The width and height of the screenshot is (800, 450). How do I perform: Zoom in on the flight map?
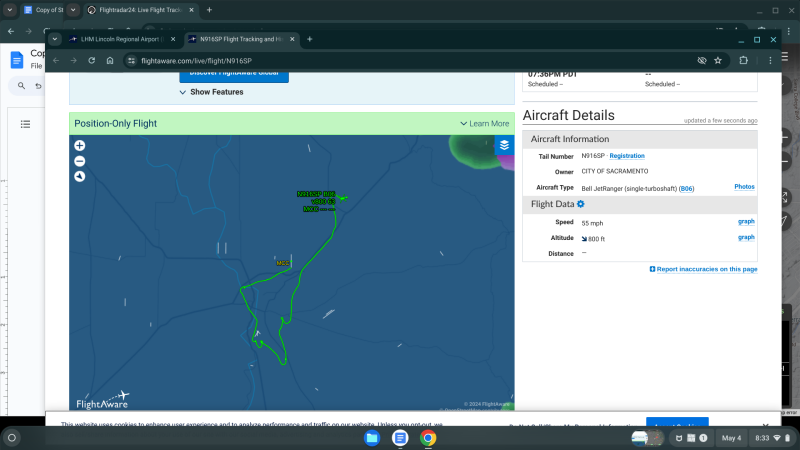tap(80, 145)
